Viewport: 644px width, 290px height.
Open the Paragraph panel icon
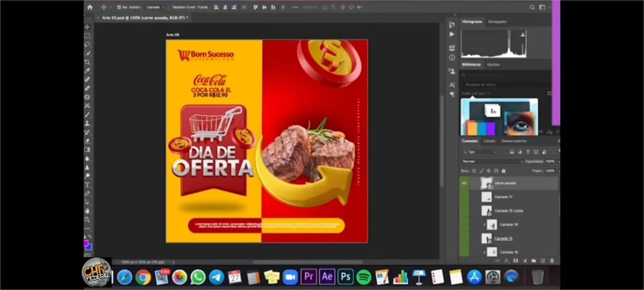click(x=452, y=94)
